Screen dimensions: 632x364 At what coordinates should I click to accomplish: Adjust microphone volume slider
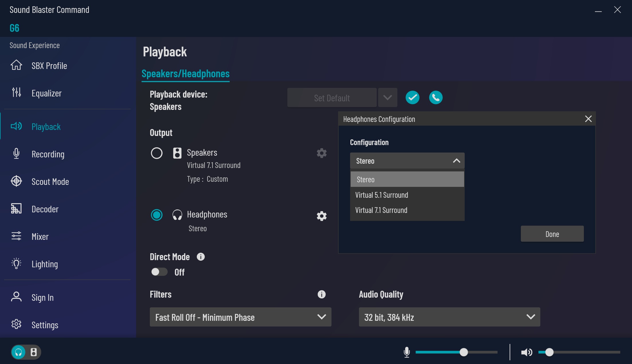[x=456, y=352]
